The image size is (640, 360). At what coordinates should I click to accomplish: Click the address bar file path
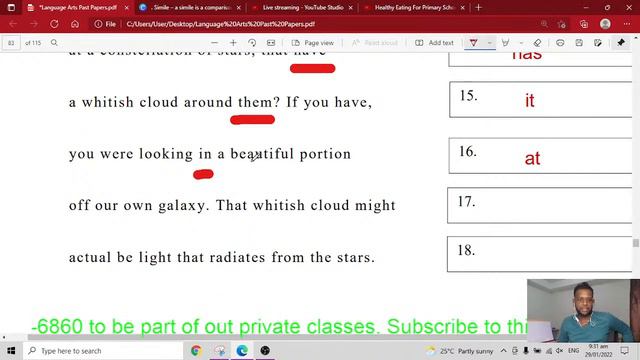click(x=220, y=24)
